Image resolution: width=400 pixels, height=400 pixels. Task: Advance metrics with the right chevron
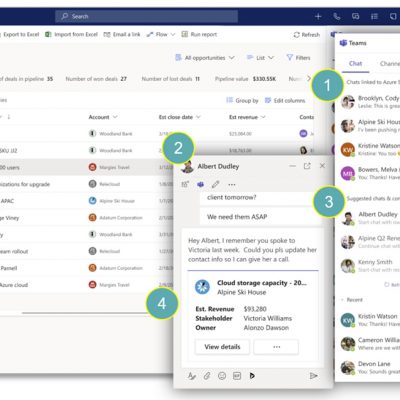pyautogui.click(x=309, y=79)
